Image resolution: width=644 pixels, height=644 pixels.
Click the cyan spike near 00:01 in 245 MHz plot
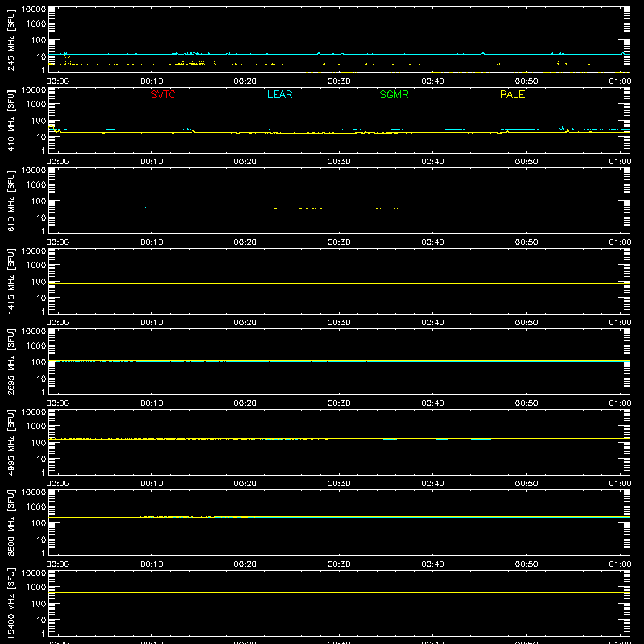pyautogui.click(x=61, y=52)
